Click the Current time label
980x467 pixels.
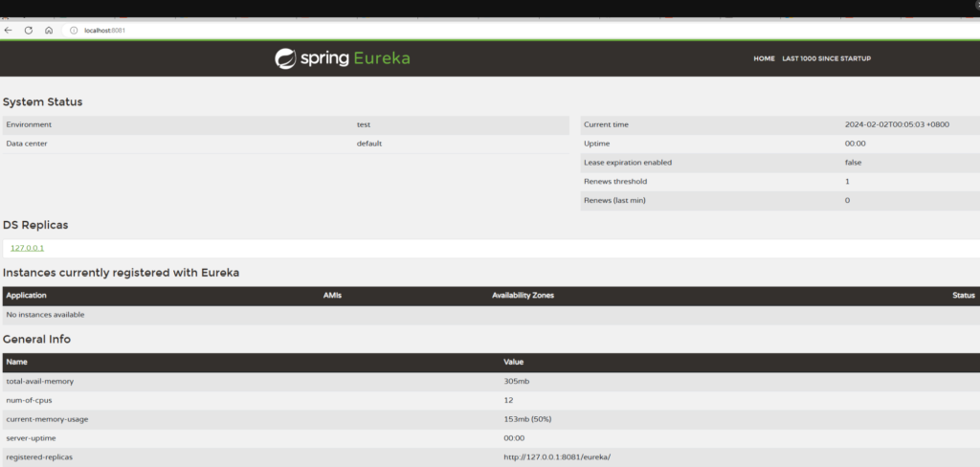(x=606, y=124)
